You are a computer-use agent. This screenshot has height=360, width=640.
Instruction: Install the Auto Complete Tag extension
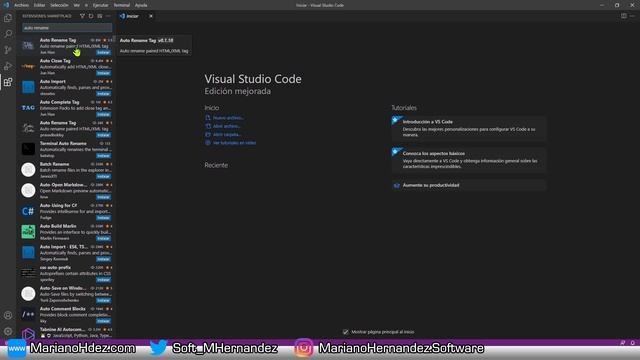103,114
